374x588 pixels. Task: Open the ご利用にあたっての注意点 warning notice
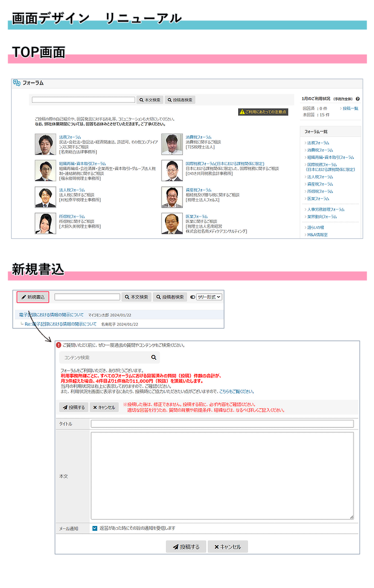[263, 112]
